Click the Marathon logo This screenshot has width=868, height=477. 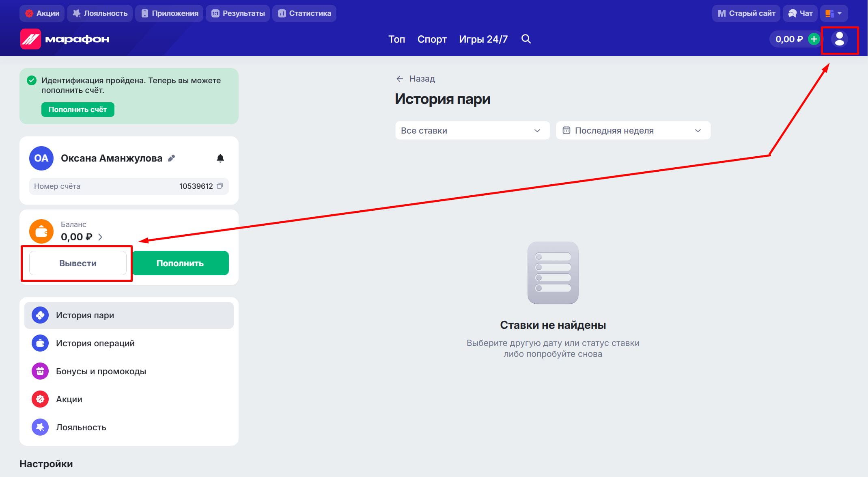tap(65, 39)
